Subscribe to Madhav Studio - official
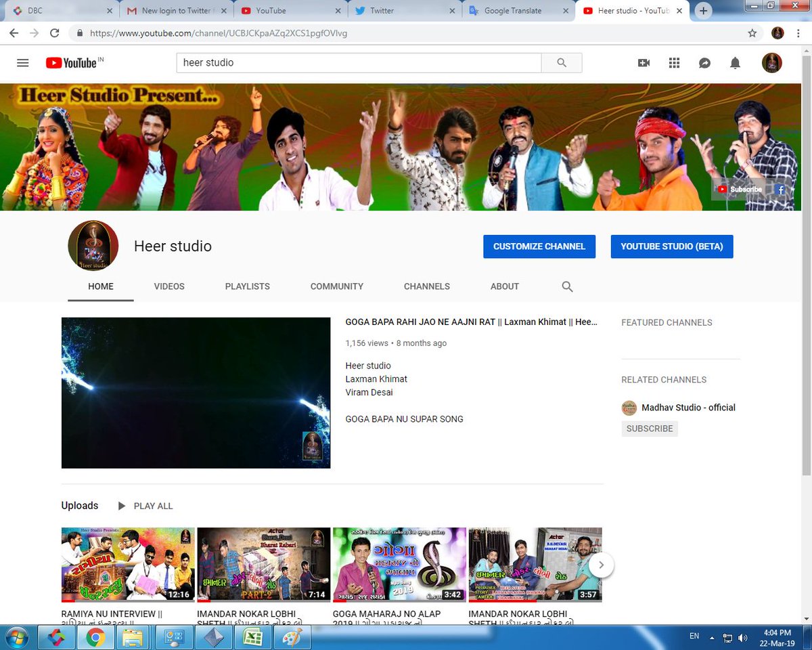The width and height of the screenshot is (812, 650). [650, 429]
